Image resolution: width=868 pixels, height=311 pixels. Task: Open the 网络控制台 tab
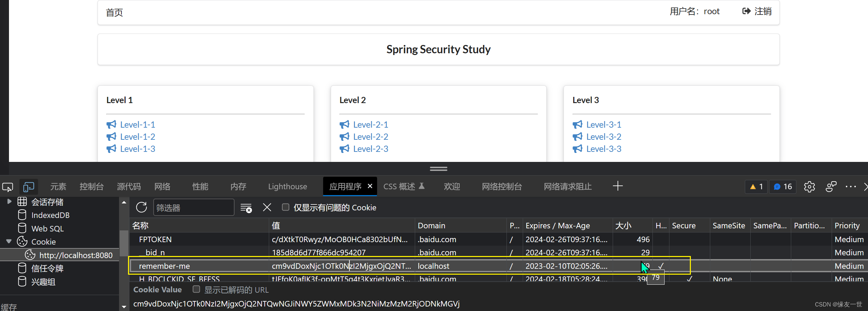click(x=502, y=187)
